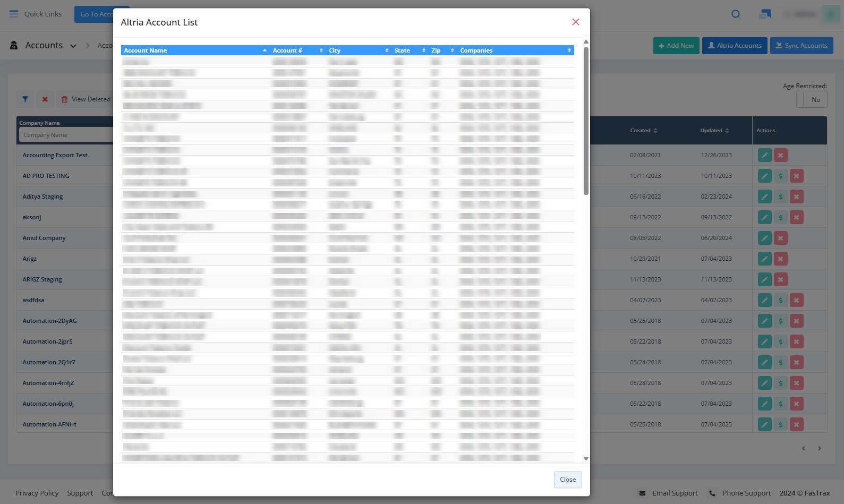The image size is (844, 504).
Task: Click the Company Name filter input
Action: (66, 135)
